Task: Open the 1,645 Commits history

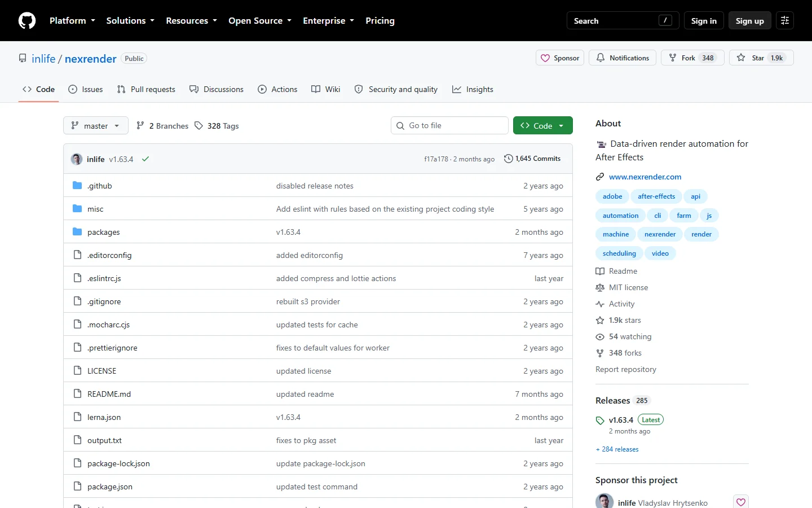Action: coord(532,159)
